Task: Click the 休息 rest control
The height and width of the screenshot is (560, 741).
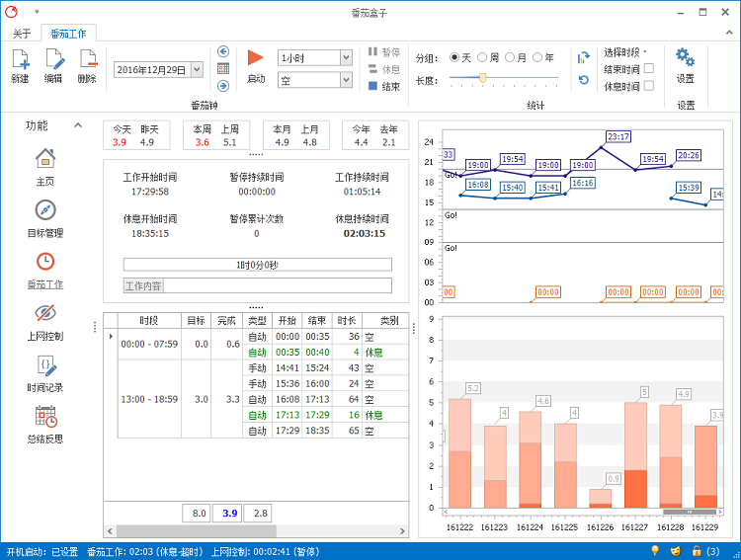Action: pyautogui.click(x=384, y=69)
